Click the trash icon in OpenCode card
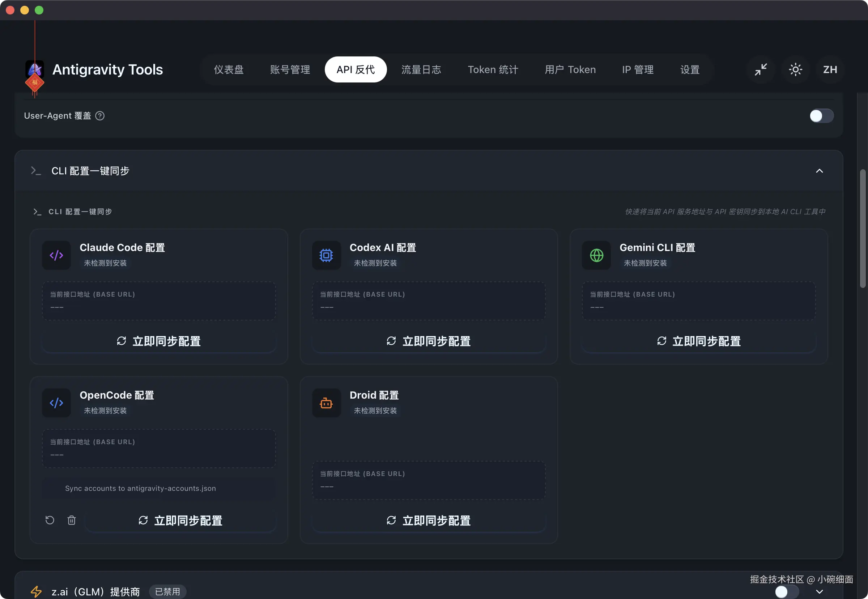Screen dimensions: 868x599 tap(72, 520)
